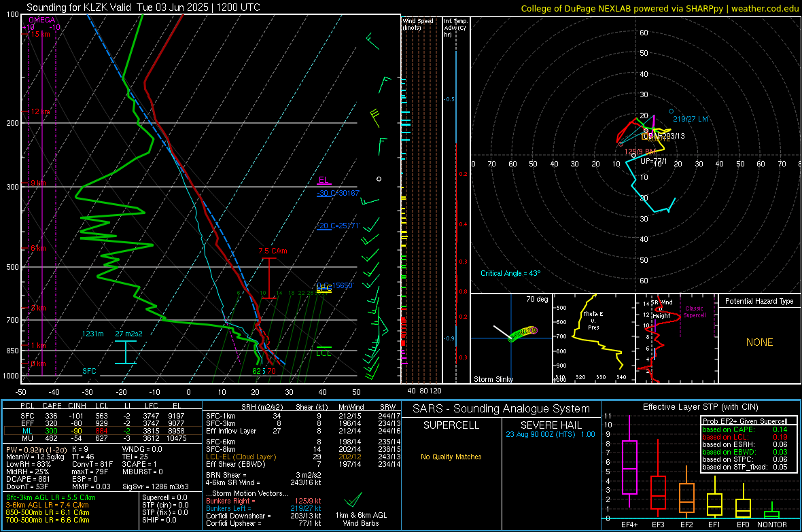
Task: Select the EFF parcel row in the table
Action: 103,423
